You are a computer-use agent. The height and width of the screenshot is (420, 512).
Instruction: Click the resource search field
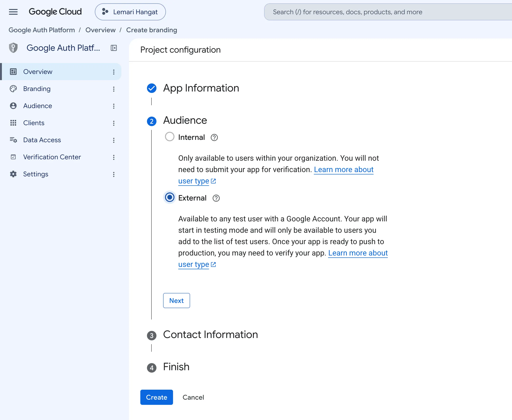(388, 12)
